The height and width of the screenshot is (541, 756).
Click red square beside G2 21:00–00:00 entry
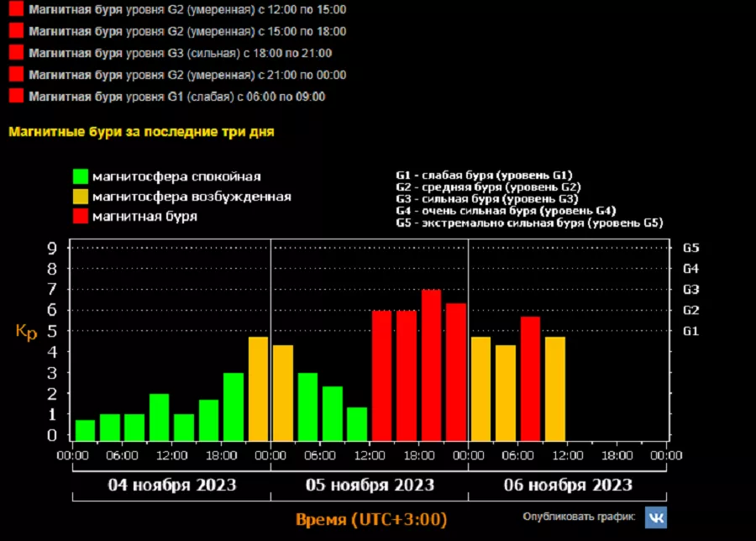point(15,75)
